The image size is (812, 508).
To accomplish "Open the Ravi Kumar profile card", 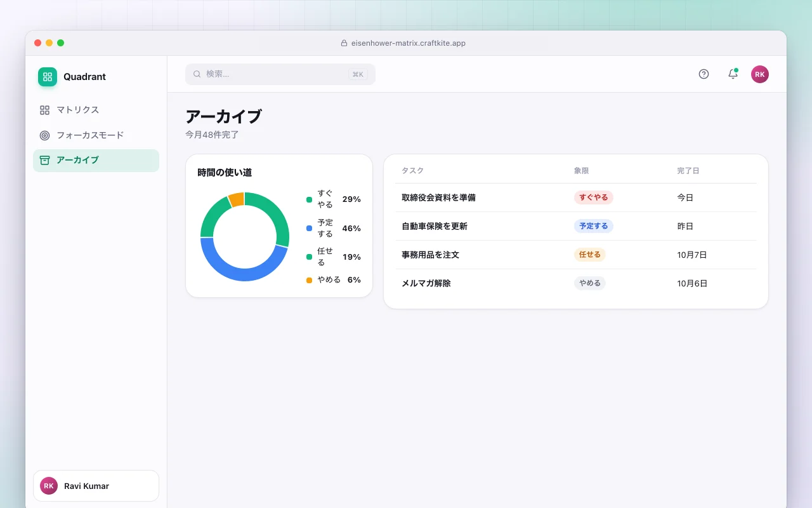I will click(x=96, y=486).
